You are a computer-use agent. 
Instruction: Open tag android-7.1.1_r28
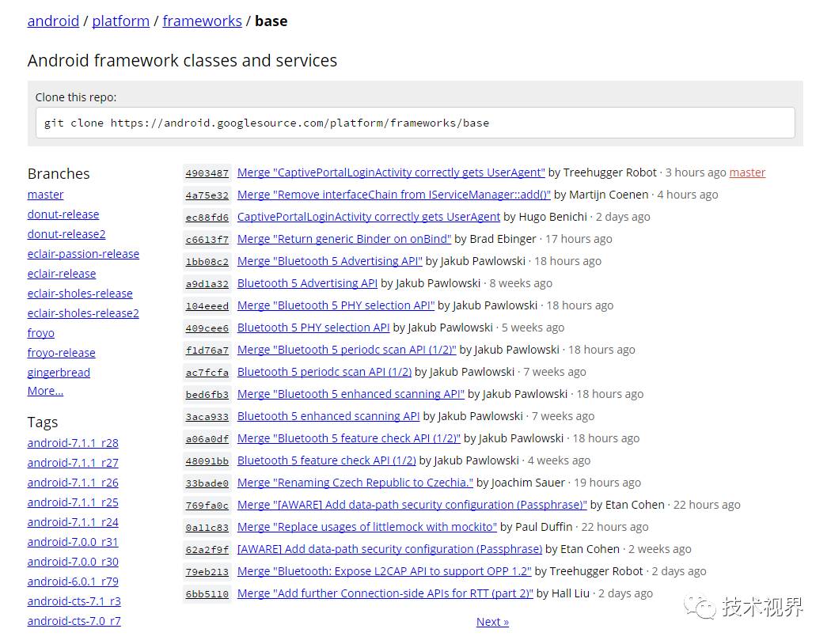click(73, 443)
